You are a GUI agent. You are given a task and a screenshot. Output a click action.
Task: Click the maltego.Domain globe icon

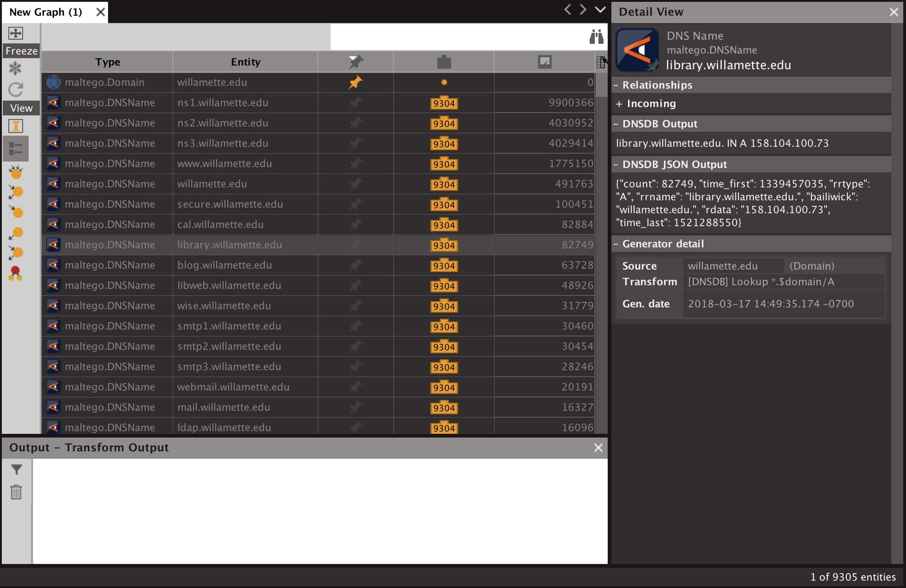(x=54, y=82)
